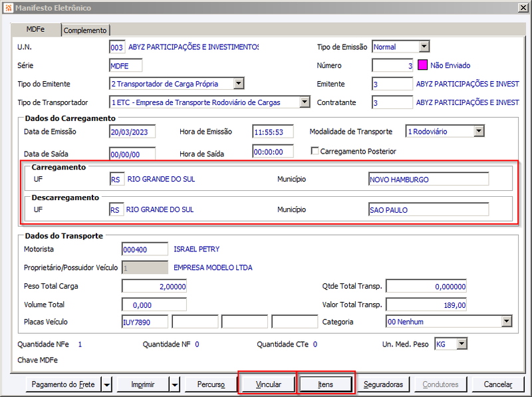Click the Quantidade CTe value 0

[315, 344]
